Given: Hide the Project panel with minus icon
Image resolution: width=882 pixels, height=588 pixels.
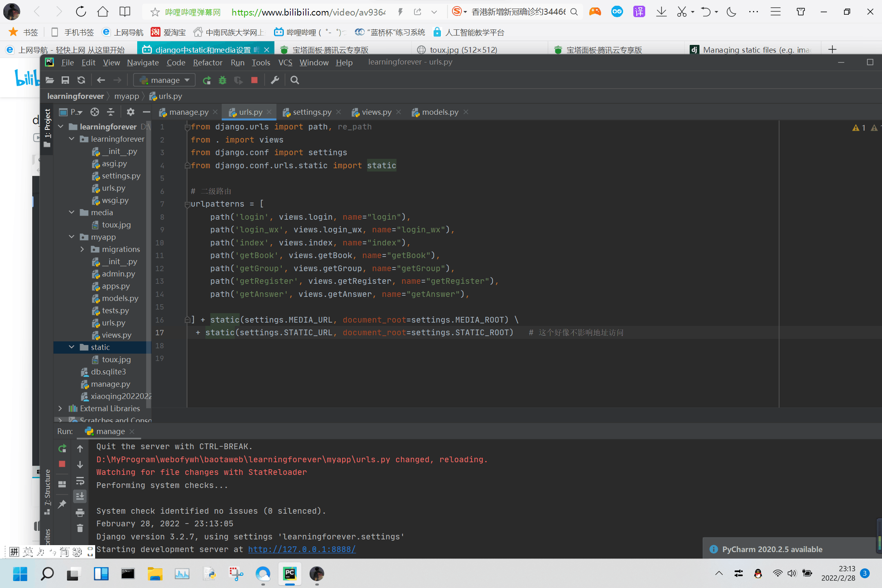Looking at the screenshot, I should (x=147, y=112).
